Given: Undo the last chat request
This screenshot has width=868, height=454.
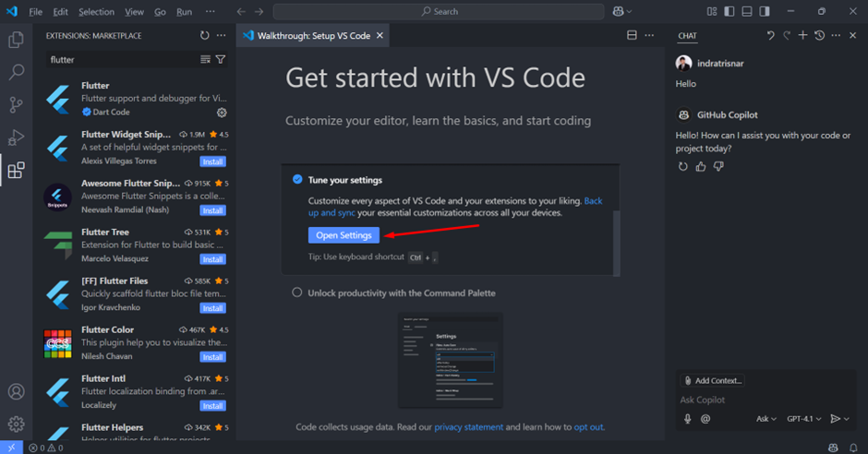Looking at the screenshot, I should point(770,35).
